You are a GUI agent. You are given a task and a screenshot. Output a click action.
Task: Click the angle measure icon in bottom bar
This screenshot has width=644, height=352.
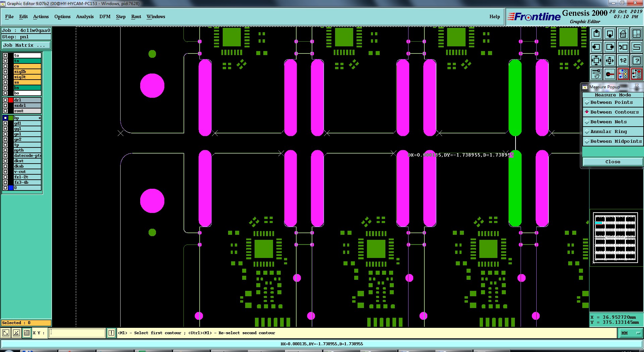[16, 333]
